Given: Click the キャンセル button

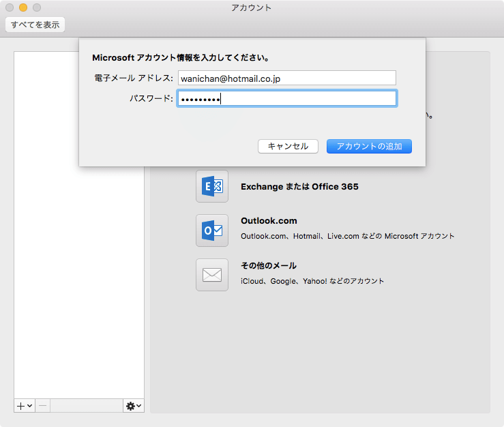Looking at the screenshot, I should 288,146.
